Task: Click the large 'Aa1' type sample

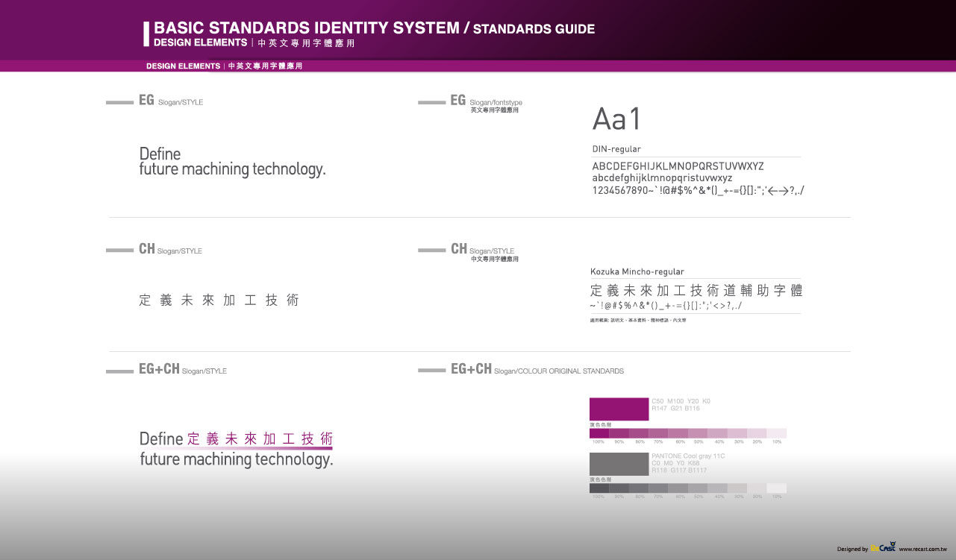Action: click(x=617, y=119)
